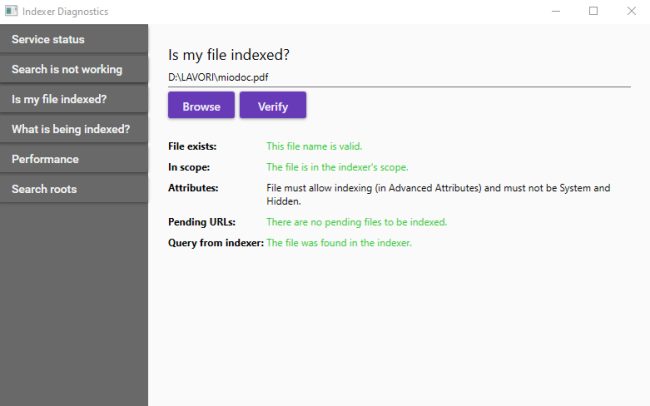This screenshot has width=650, height=406.
Task: Show the Search roots page
Action: pyautogui.click(x=74, y=189)
